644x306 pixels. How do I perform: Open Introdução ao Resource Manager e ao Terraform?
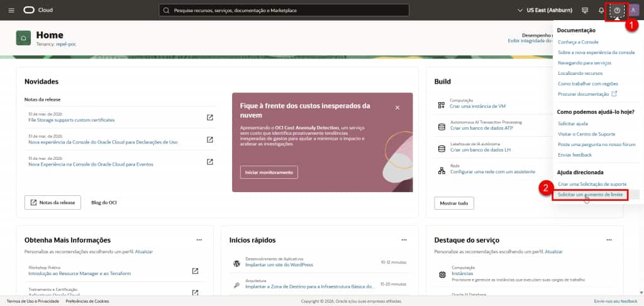80,273
